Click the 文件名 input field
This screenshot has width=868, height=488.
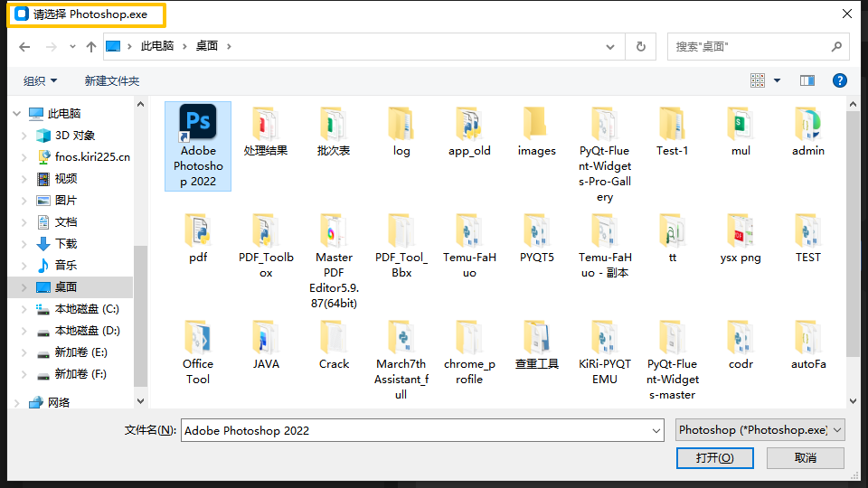click(x=422, y=431)
